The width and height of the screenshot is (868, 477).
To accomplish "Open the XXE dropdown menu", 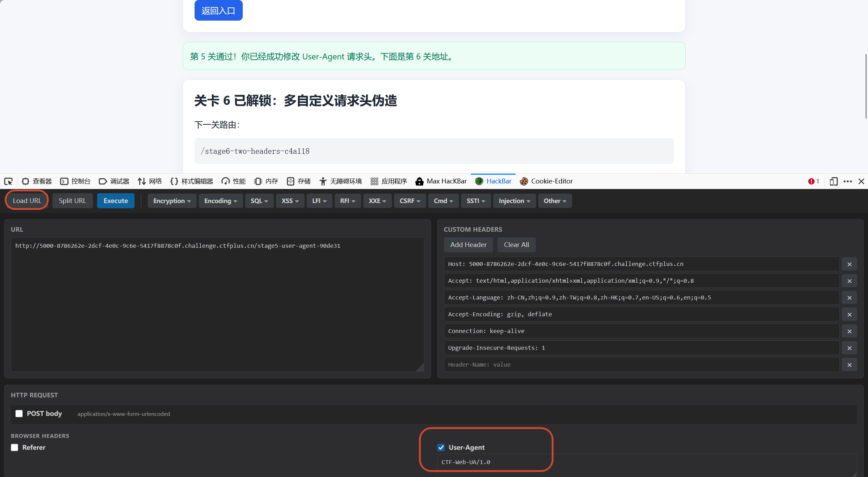I will pyautogui.click(x=377, y=201).
